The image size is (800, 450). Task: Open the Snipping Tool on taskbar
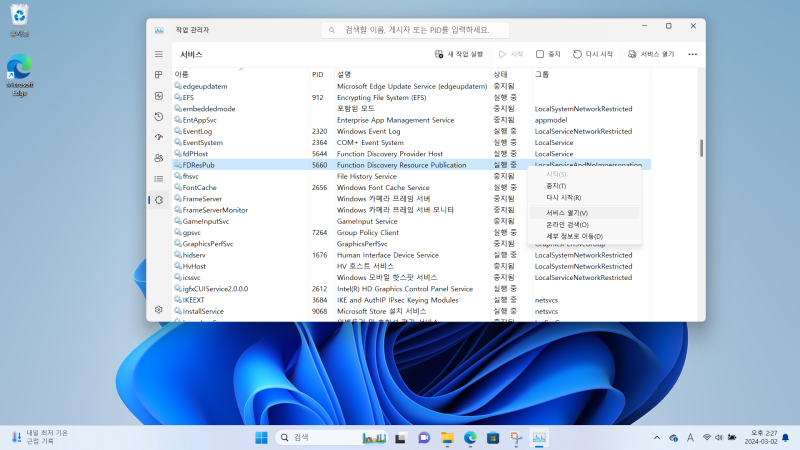516,438
